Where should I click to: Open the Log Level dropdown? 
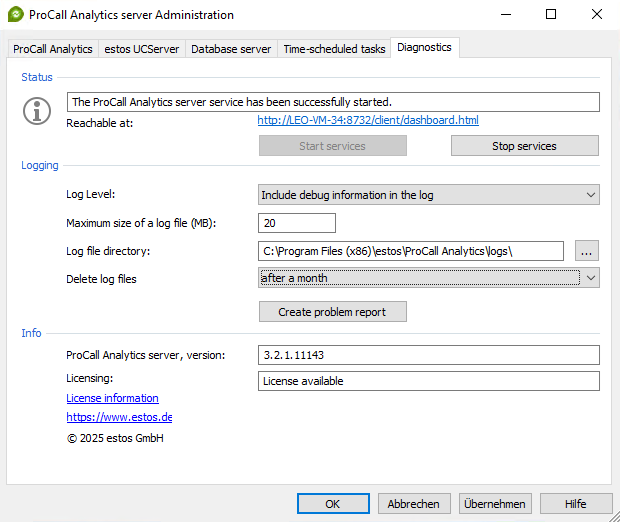pos(428,195)
